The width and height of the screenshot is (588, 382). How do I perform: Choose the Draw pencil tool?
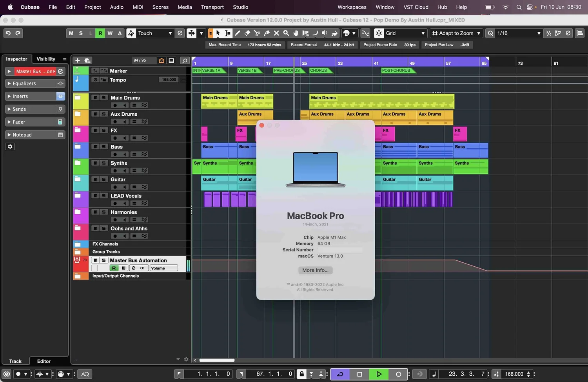click(238, 33)
